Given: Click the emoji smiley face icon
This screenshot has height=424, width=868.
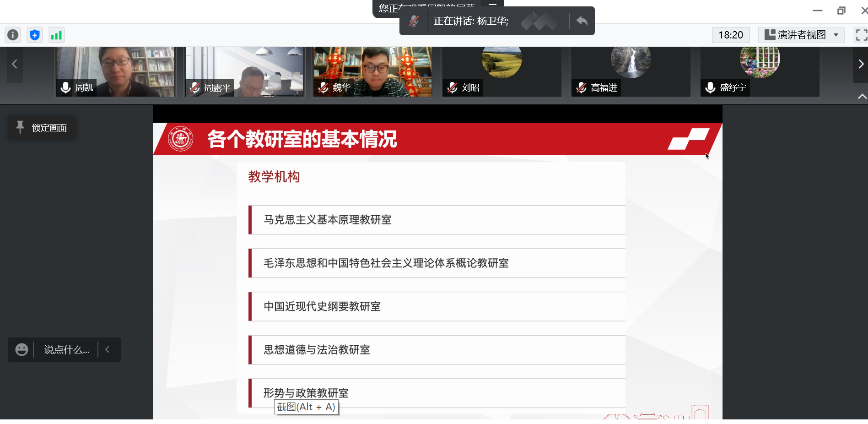Looking at the screenshot, I should click(x=22, y=350).
